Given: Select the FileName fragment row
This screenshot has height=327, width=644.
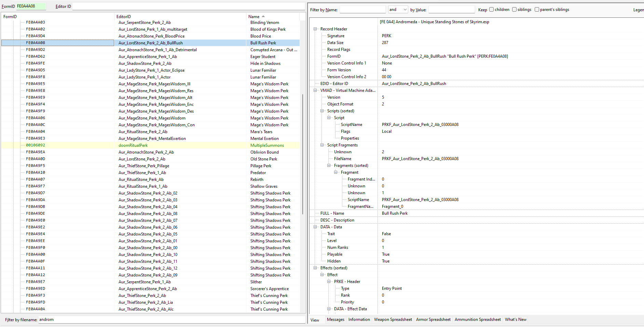Looking at the screenshot, I should tap(477, 159).
